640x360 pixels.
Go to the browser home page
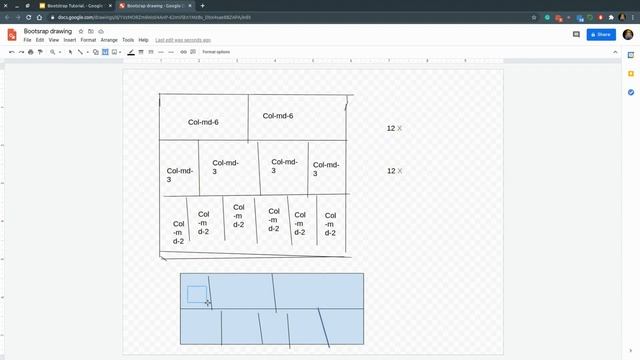coord(39,18)
